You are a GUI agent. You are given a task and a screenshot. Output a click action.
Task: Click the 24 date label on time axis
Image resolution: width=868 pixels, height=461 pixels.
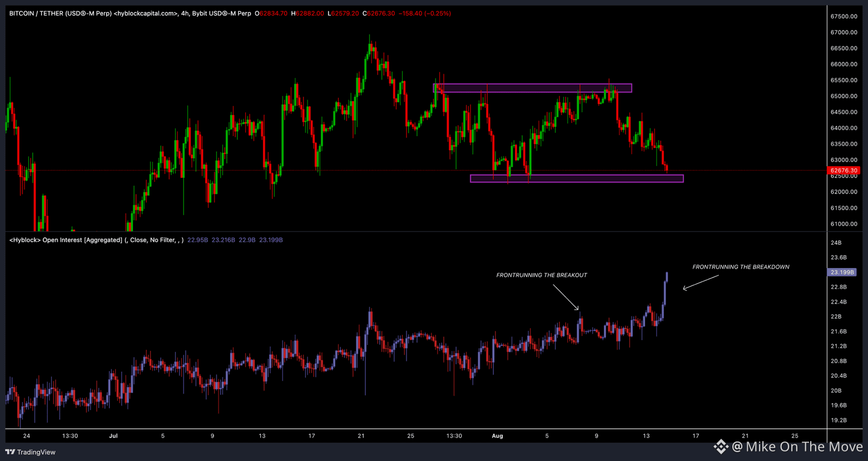click(x=27, y=436)
